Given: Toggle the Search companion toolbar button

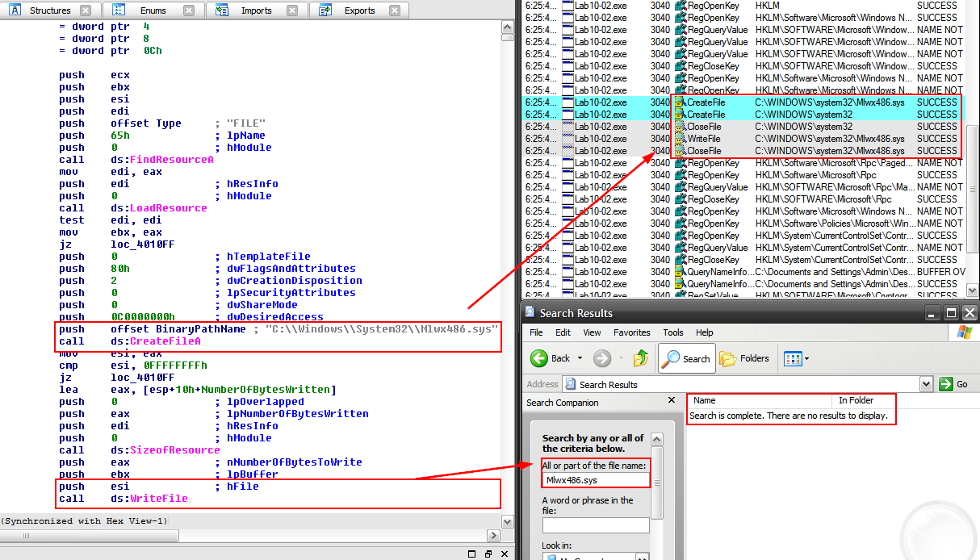Looking at the screenshot, I should (685, 358).
